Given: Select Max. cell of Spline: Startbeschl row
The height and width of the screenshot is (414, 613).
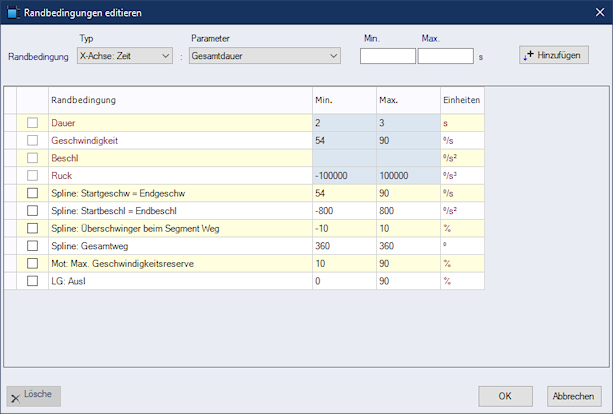Looking at the screenshot, I should (407, 211).
